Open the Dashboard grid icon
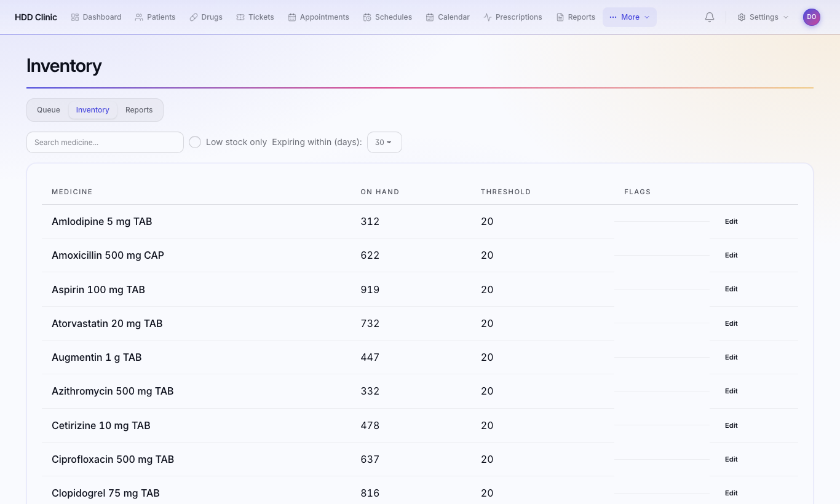Viewport: 840px width, 504px height. tap(75, 17)
